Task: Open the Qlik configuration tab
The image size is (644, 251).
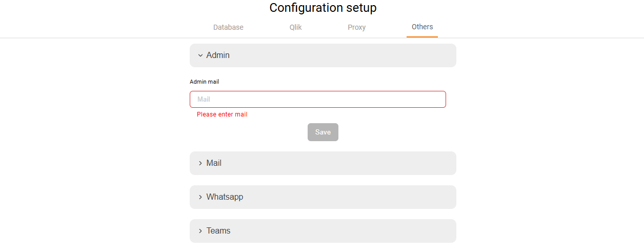Action: (295, 27)
